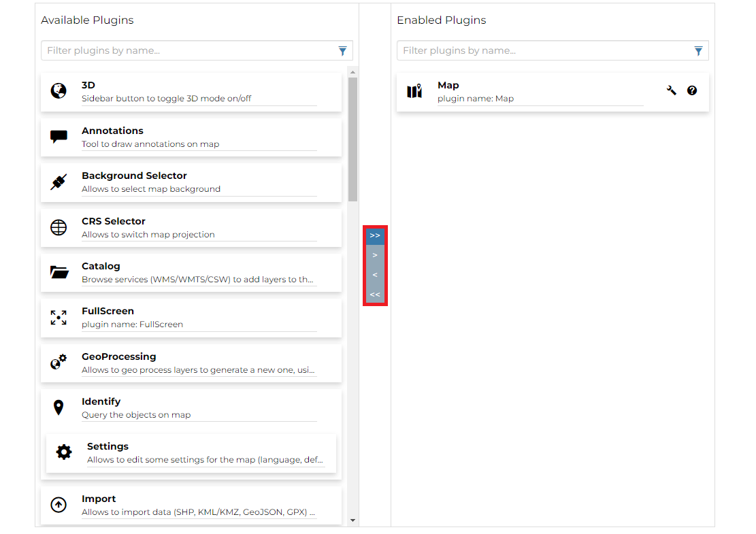Select the 3D plugin globe icon
The height and width of the screenshot is (534, 756).
coord(59,90)
